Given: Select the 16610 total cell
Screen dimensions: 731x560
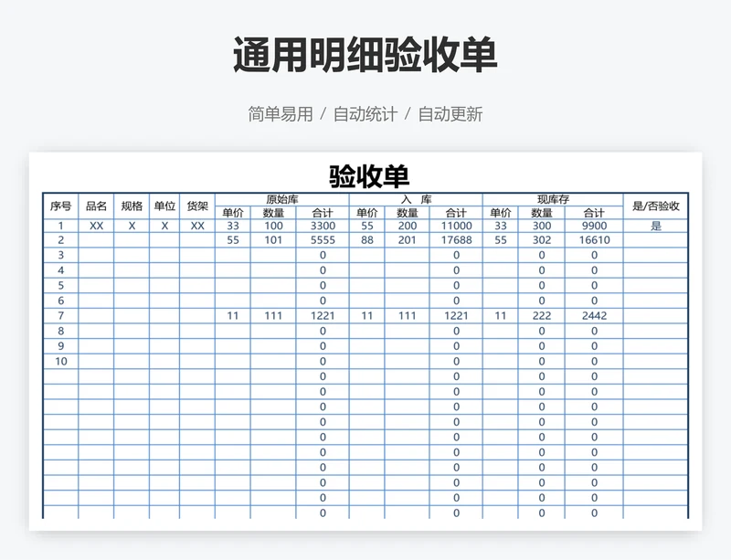Looking at the screenshot, I should pos(594,240).
